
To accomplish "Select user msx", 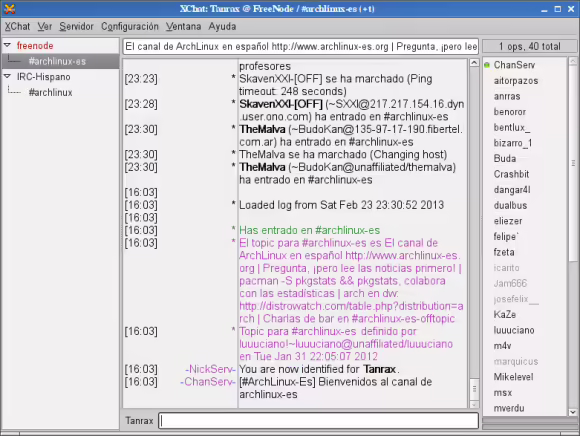I will pyautogui.click(x=503, y=392).
